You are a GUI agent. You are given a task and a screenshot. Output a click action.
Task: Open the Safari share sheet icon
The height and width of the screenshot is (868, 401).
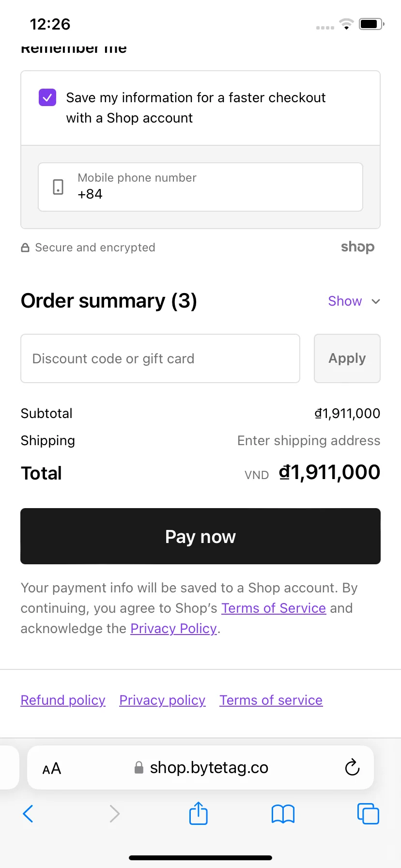[x=198, y=813]
